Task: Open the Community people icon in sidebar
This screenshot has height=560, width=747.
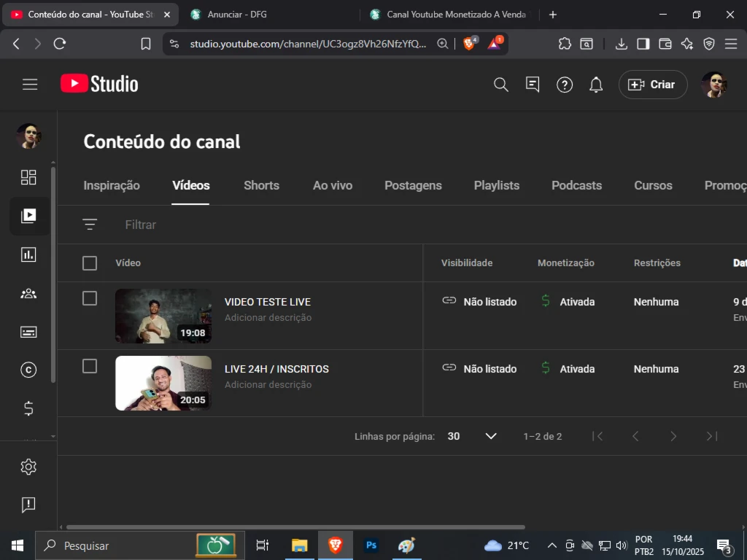Action: pos(28,294)
